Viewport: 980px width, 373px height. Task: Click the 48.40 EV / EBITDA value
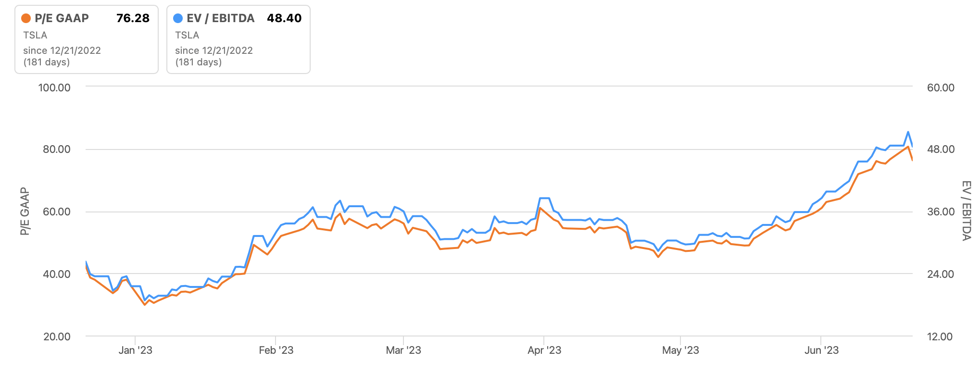tap(284, 18)
